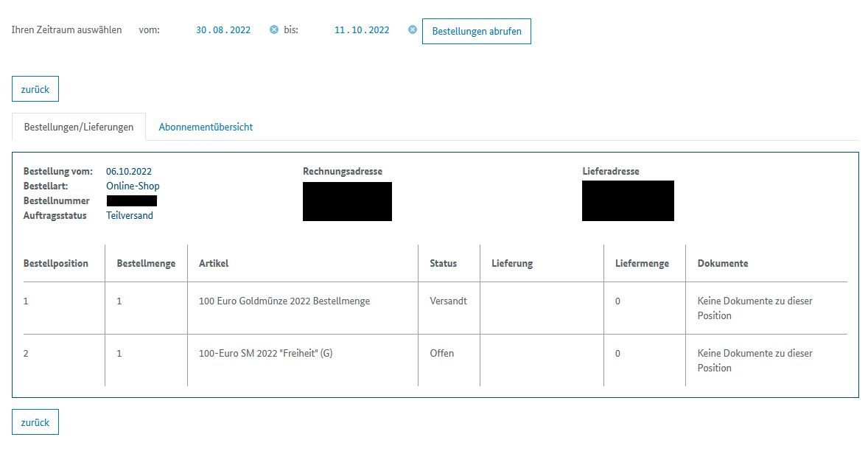Click the Status column header
The image size is (868, 451).
[444, 263]
